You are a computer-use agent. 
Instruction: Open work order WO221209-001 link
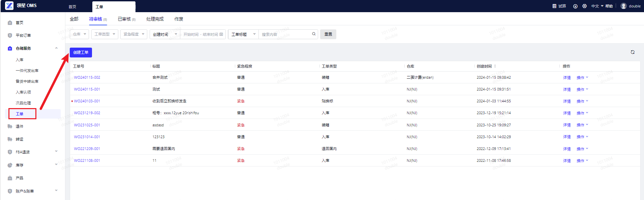(x=87, y=149)
